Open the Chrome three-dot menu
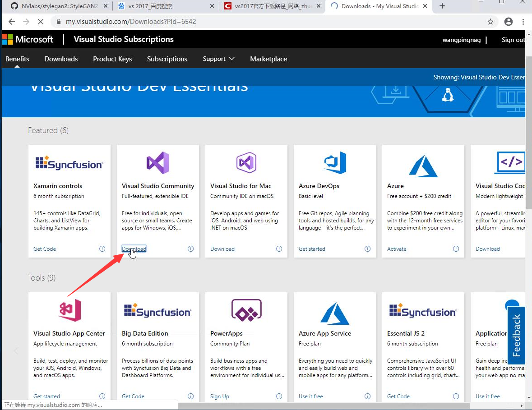Viewport: 532px width, 410px height. pos(523,22)
